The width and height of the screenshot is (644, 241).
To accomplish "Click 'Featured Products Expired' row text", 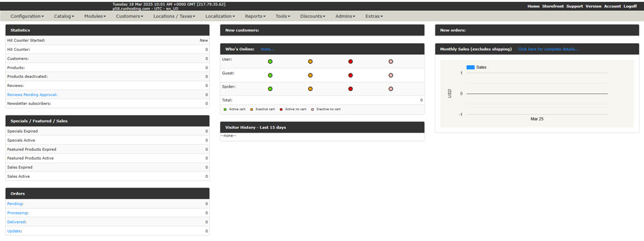I will (32, 149).
